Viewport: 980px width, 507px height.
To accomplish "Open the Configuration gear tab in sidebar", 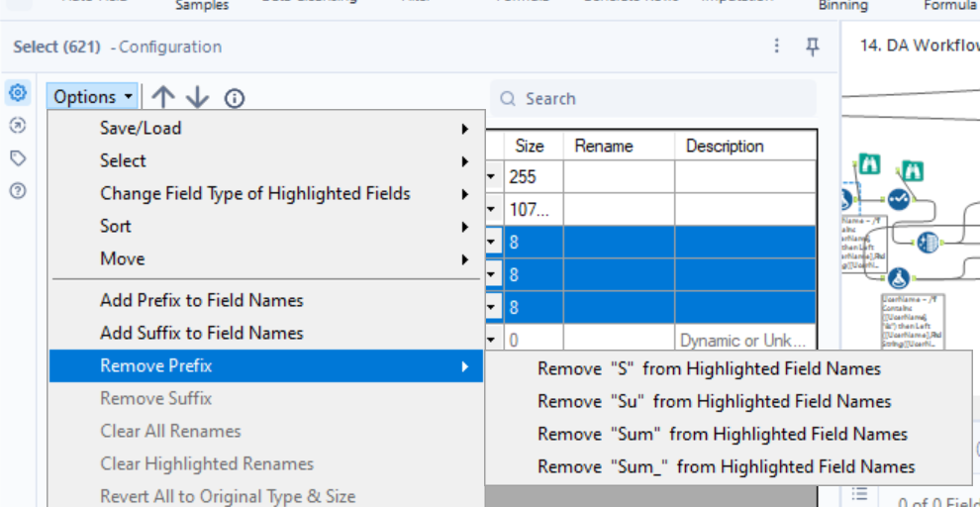I will 18,93.
